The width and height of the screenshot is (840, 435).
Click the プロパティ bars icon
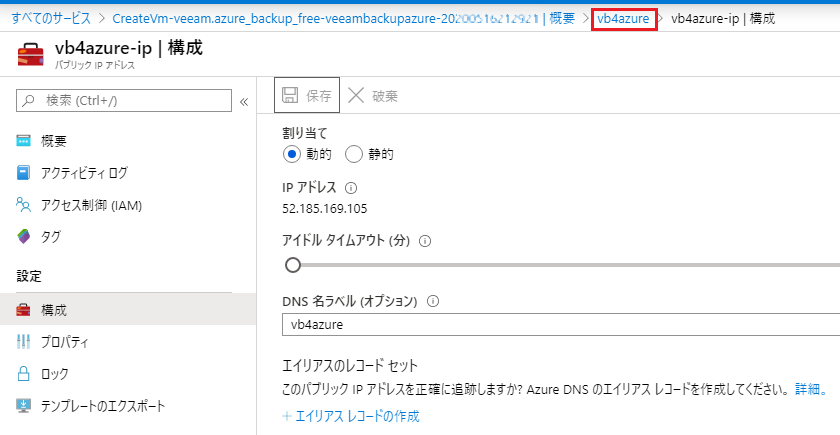click(24, 342)
